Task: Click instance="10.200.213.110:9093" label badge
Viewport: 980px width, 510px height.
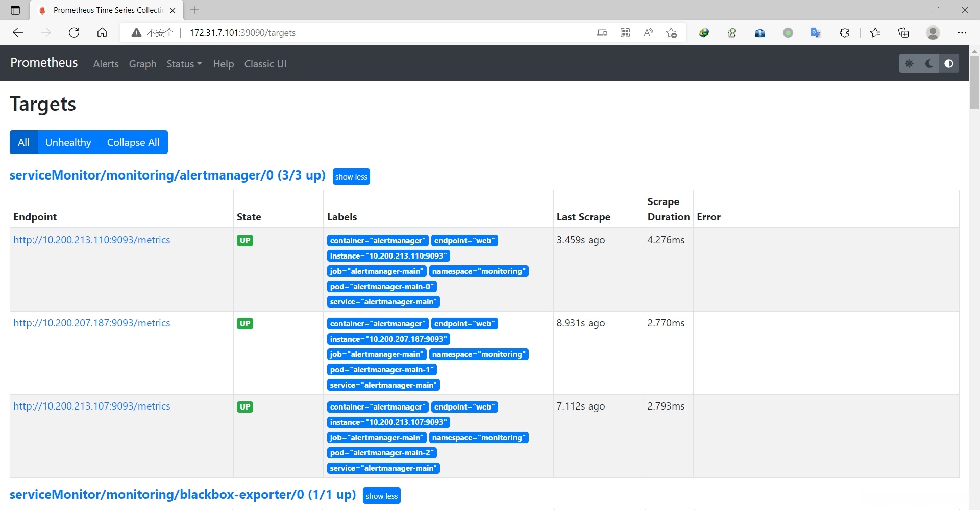Action: click(388, 256)
